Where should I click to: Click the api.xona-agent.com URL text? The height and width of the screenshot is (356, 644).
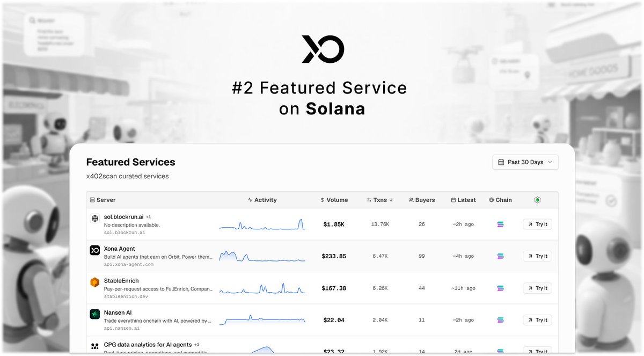click(129, 264)
